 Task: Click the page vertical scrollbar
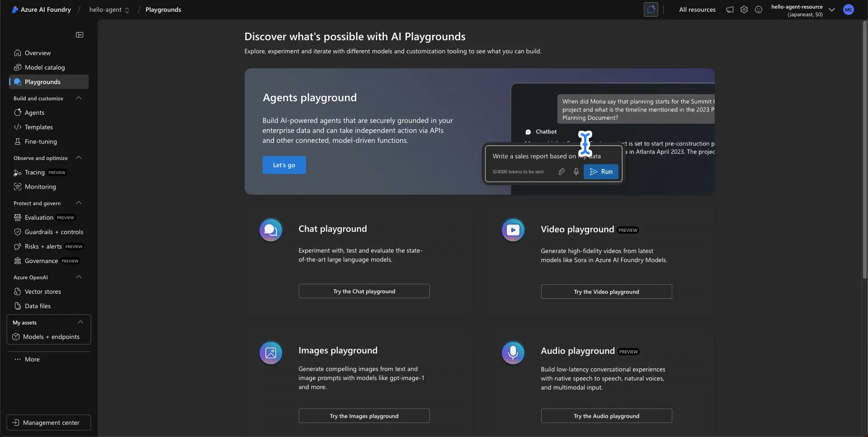click(864, 149)
